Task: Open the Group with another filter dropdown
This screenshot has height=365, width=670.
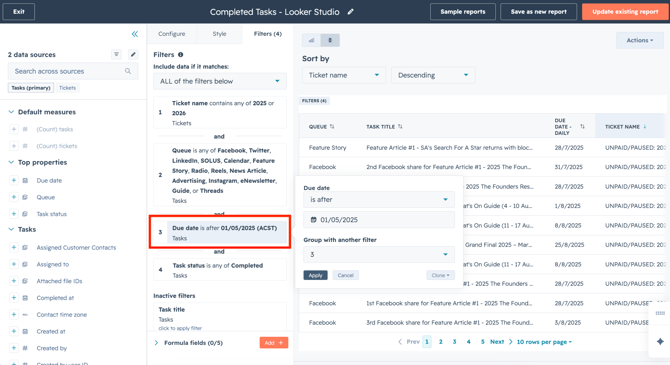Action: pyautogui.click(x=379, y=254)
